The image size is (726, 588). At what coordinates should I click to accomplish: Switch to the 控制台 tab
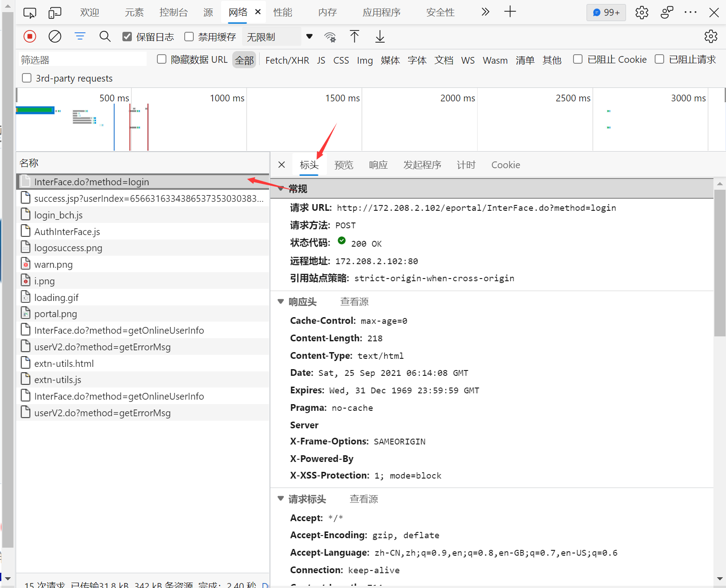tap(174, 12)
